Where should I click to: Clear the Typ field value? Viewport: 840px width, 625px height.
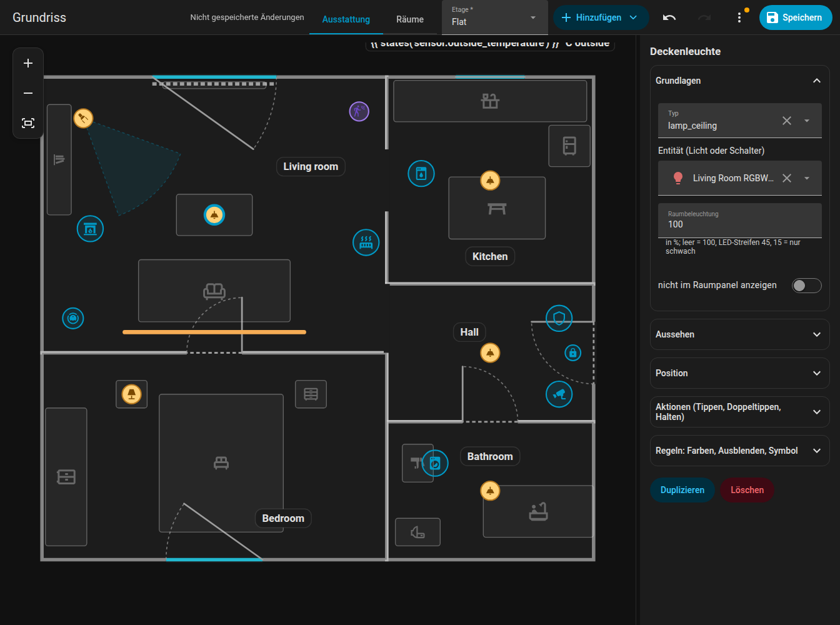pos(787,121)
